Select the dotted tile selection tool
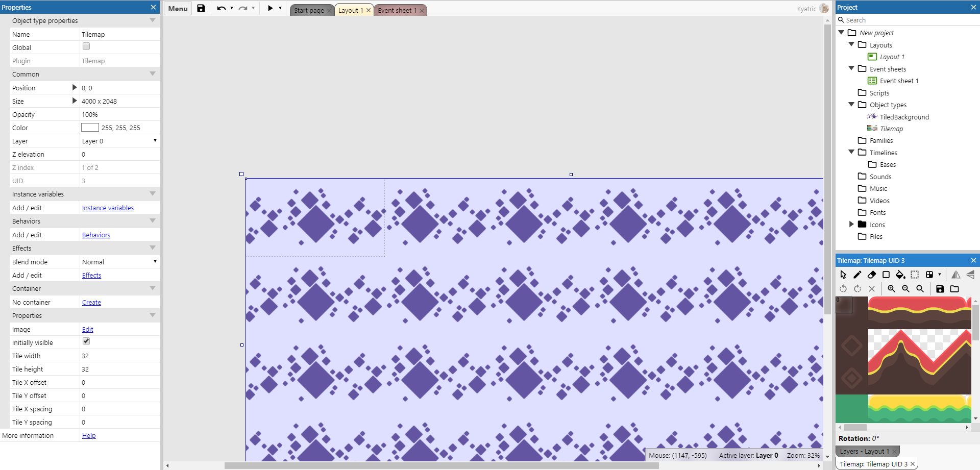Image resolution: width=980 pixels, height=470 pixels. pyautogui.click(x=915, y=275)
